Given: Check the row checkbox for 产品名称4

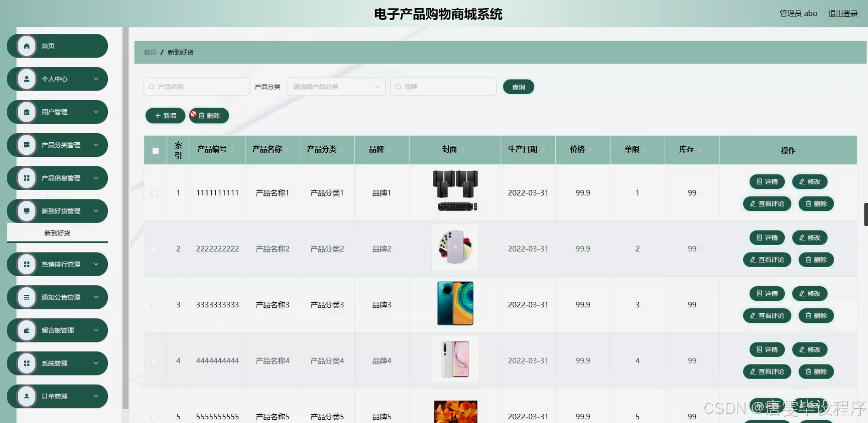Looking at the screenshot, I should pos(155,361).
